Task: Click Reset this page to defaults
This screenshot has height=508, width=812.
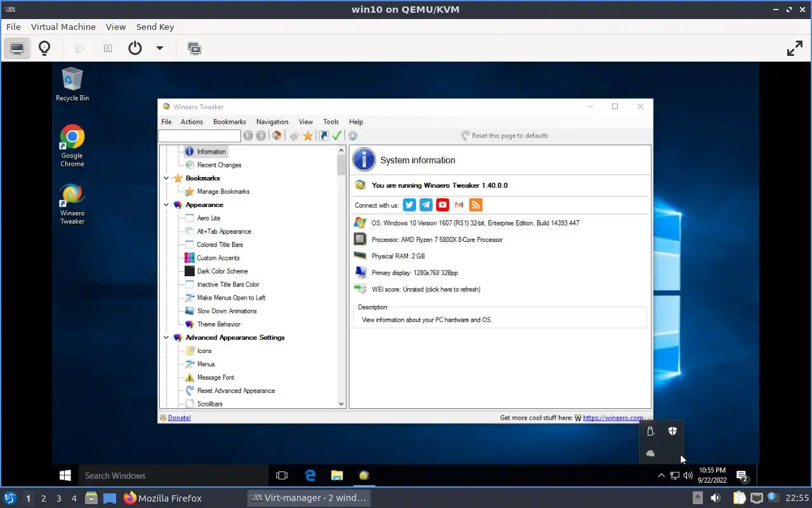Action: click(x=504, y=136)
